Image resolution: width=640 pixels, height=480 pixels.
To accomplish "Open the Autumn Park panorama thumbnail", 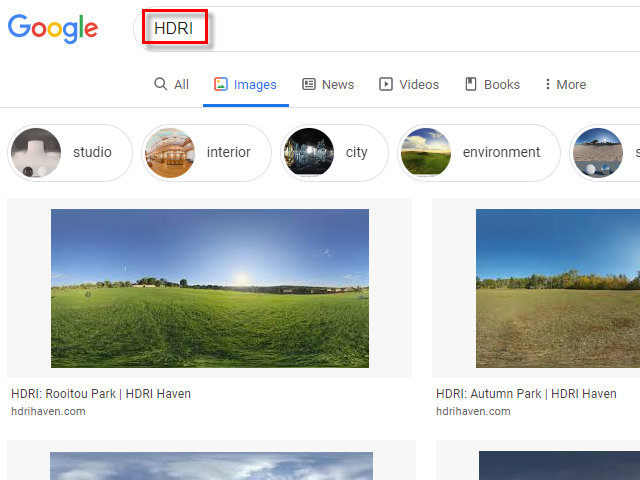I will coord(557,288).
